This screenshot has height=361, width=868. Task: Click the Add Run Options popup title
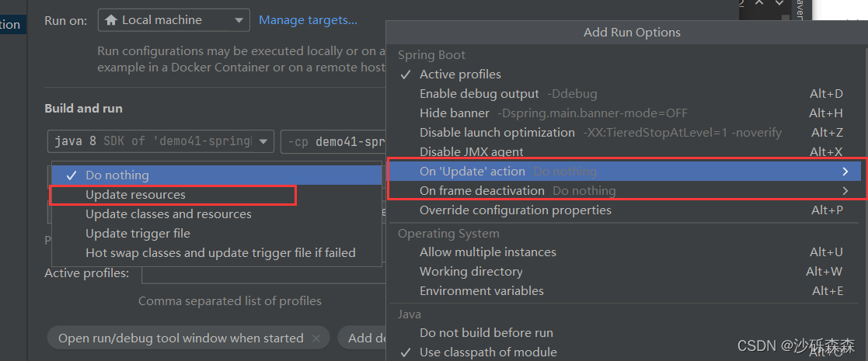632,33
